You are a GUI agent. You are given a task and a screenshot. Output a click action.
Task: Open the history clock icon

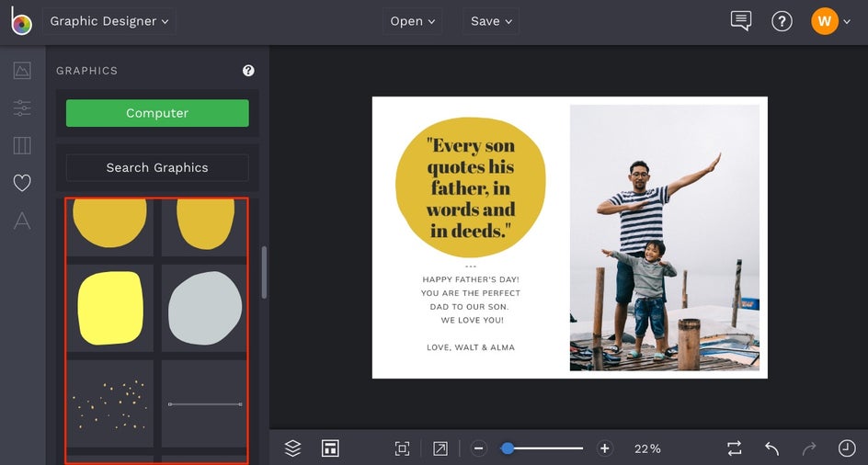(846, 448)
